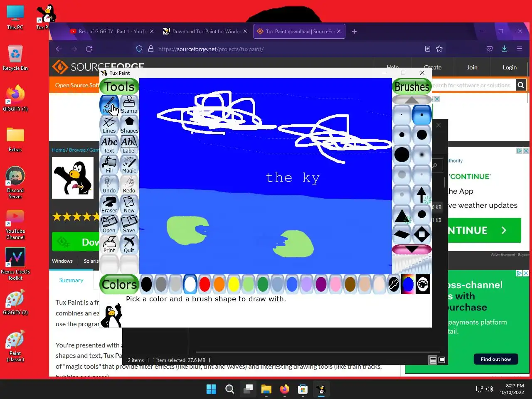Open the Summary tab on SourceForge page
The width and height of the screenshot is (532, 399).
tap(71, 280)
